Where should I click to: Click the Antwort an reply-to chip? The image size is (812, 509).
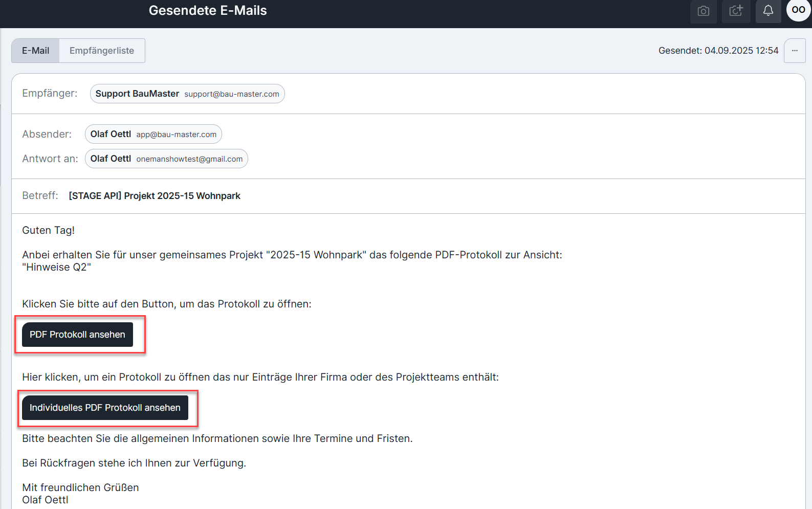coord(166,159)
